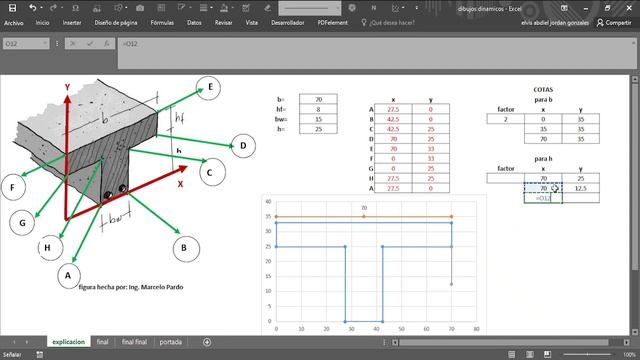
Task: Expand the formula bar with chevron
Action: (633, 42)
